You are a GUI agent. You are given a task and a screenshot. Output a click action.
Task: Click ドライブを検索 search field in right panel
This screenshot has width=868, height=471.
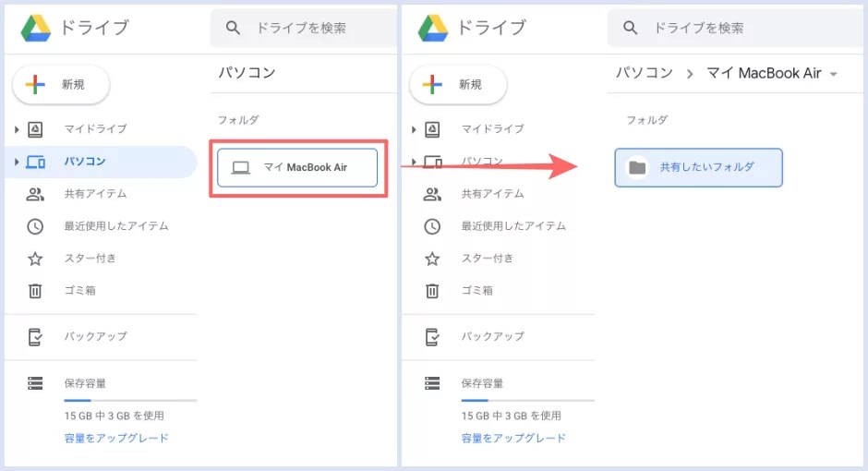tap(735, 28)
